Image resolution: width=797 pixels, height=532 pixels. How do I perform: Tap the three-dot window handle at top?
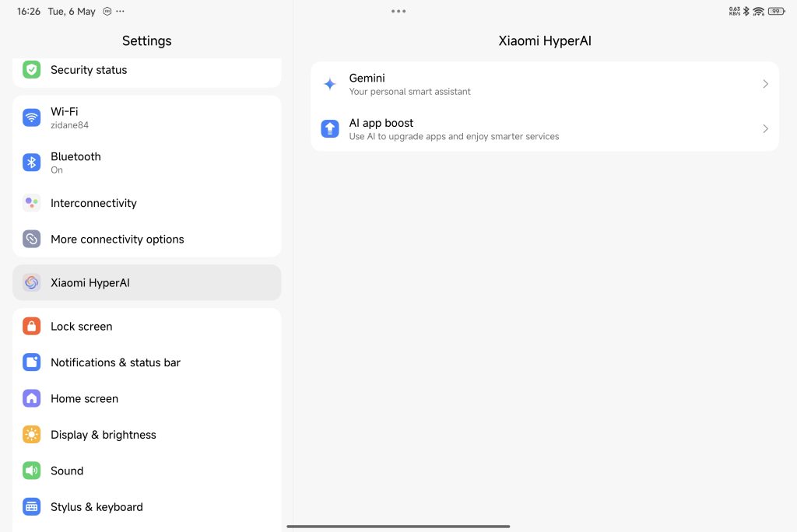[398, 12]
